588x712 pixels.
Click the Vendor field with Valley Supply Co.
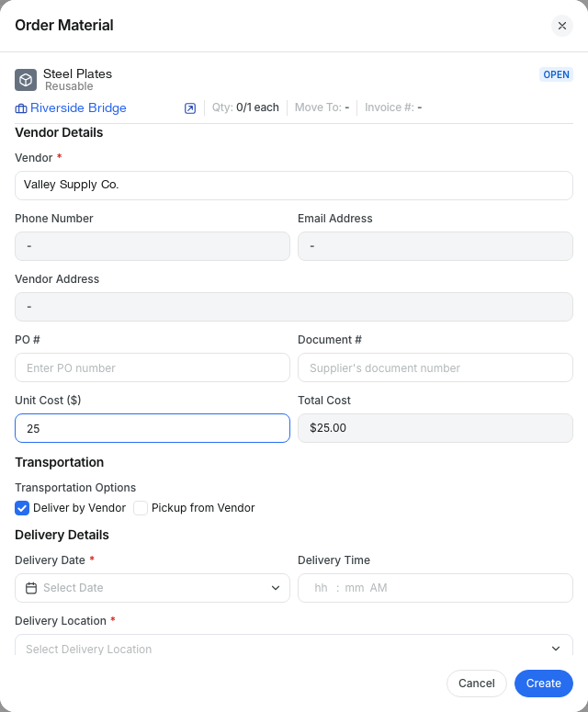294,186
